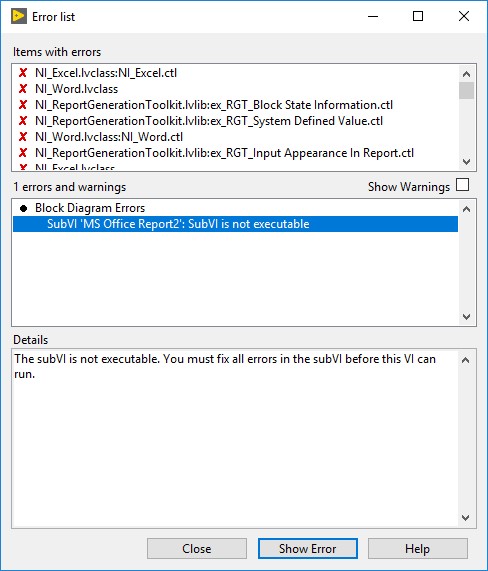Click the Close button at bottom

(x=197, y=548)
